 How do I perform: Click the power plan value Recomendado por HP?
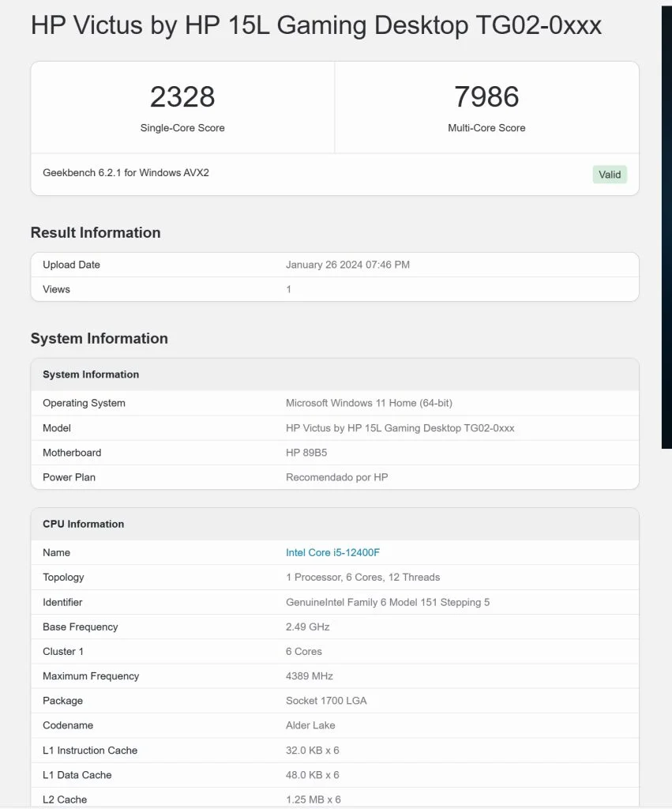(336, 477)
